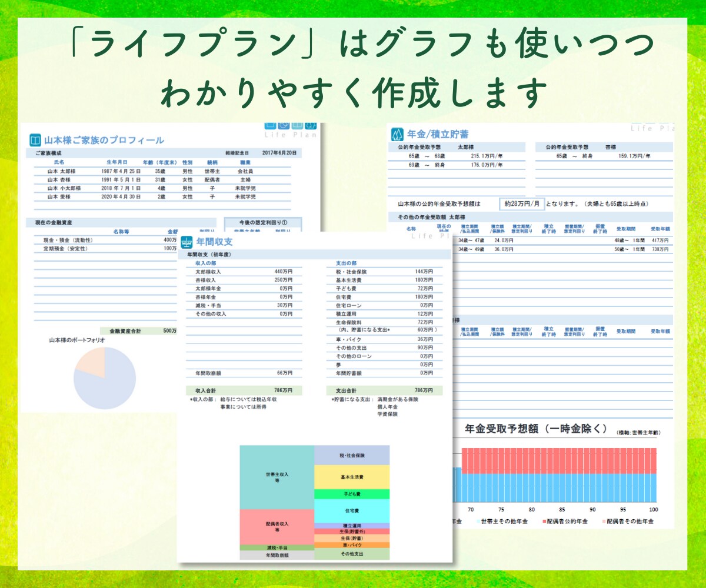Click the 100 label on the pension chart axis

(653, 509)
